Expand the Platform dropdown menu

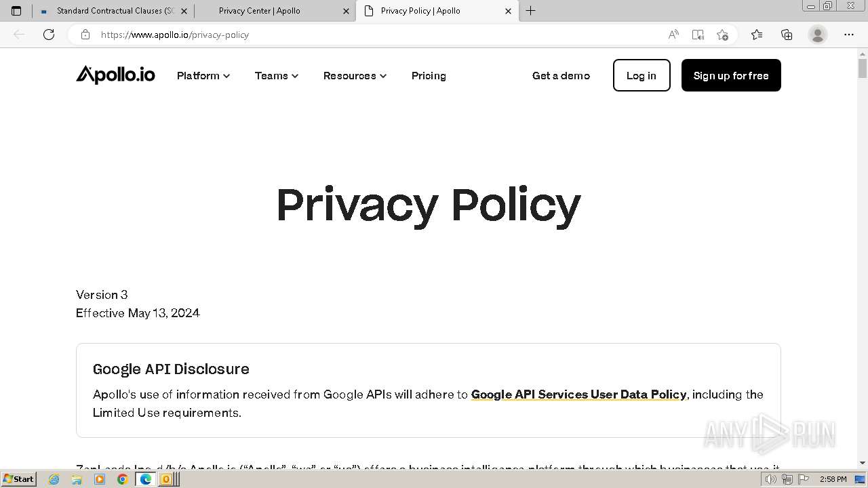tap(203, 75)
